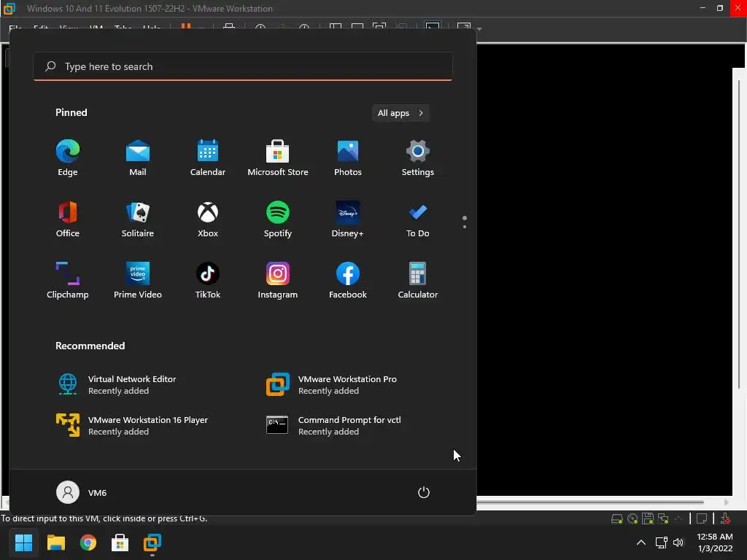This screenshot has width=747, height=560.
Task: Open Google Chrome from the taskbar
Action: pos(88,542)
